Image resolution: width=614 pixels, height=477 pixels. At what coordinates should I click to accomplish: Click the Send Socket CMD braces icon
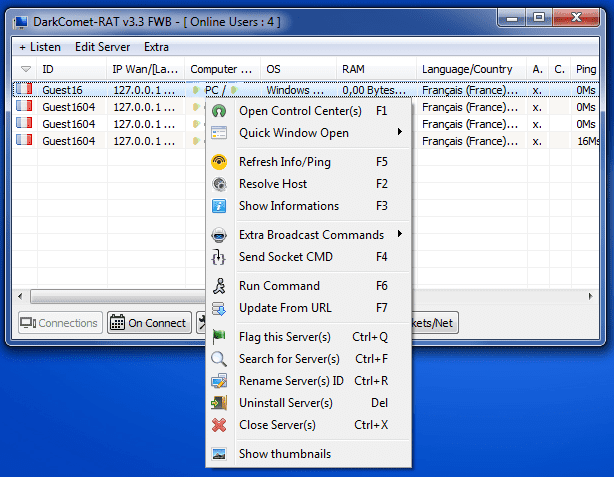219,257
